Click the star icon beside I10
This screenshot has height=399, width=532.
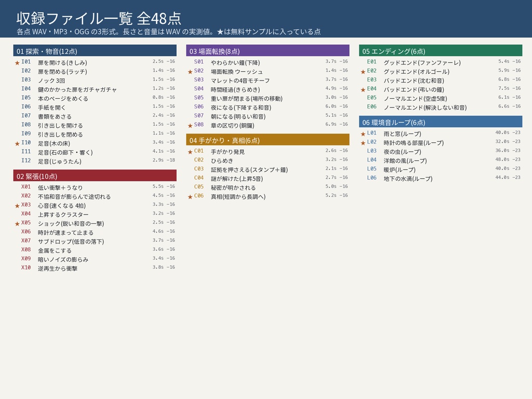click(x=17, y=143)
